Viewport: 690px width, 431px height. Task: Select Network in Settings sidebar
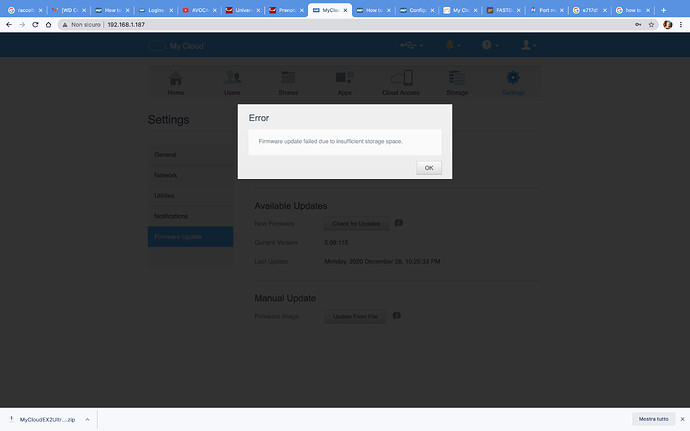point(190,175)
